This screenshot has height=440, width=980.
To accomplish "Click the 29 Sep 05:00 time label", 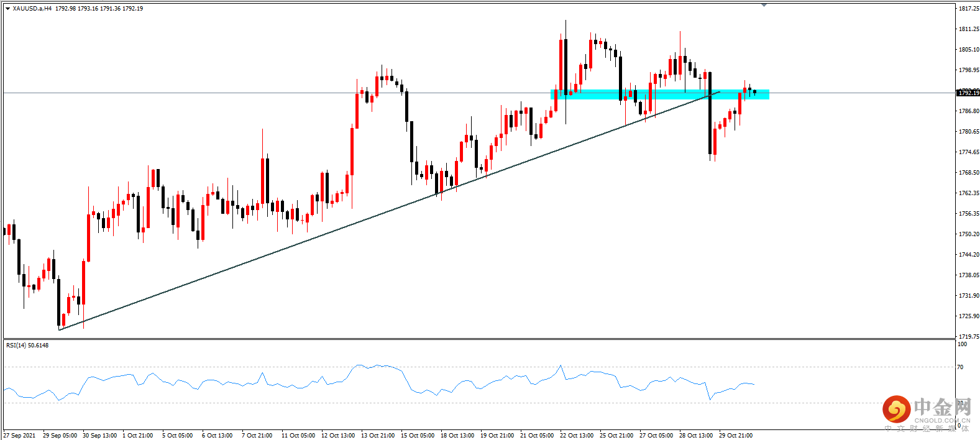I will pos(60,436).
